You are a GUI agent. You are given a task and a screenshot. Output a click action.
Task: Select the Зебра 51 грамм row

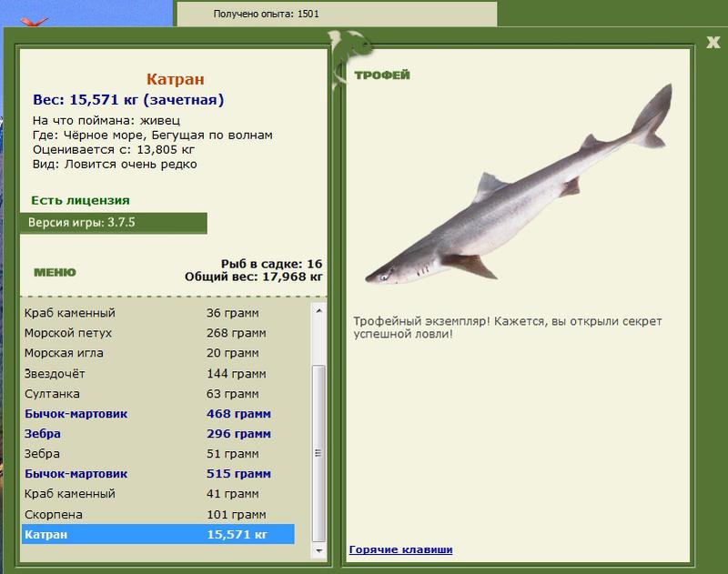(157, 454)
